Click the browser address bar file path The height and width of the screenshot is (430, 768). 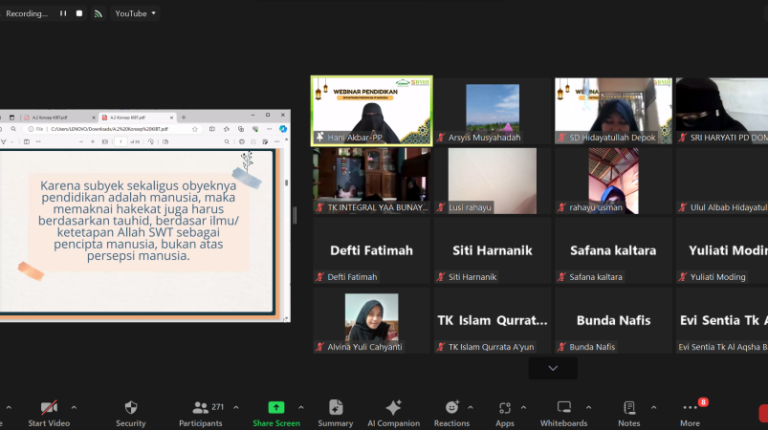coord(109,129)
